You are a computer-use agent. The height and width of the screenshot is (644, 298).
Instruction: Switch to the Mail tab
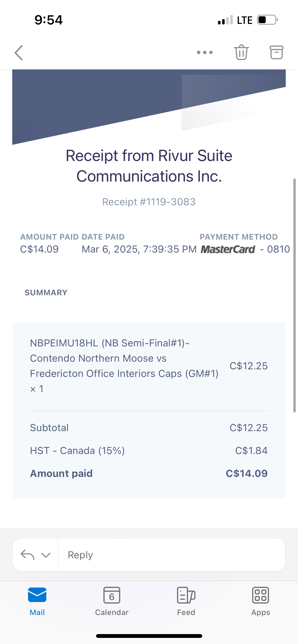(x=37, y=601)
